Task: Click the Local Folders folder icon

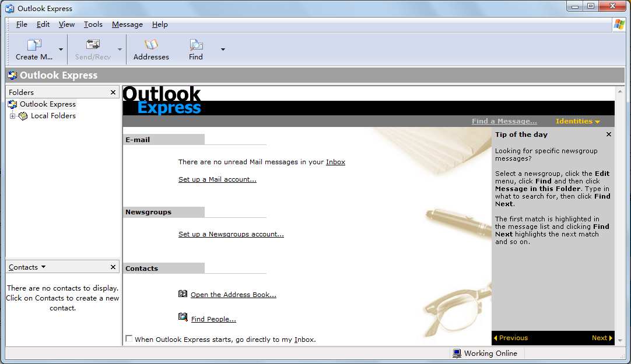Action: pos(23,116)
